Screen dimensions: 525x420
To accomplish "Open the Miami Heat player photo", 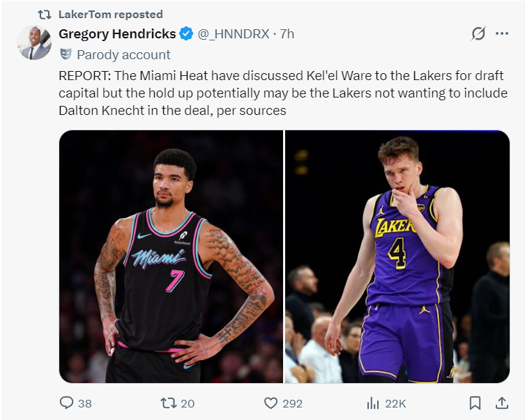I will [x=171, y=256].
